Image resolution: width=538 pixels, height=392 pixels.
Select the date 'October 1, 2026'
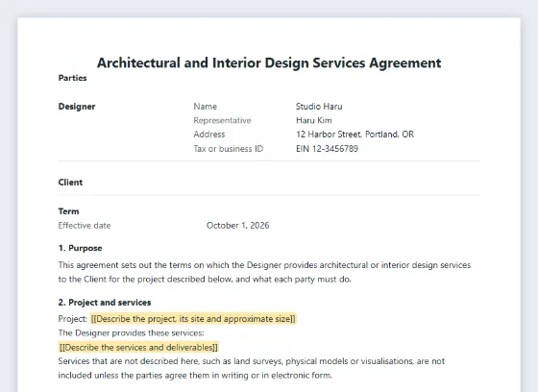click(238, 226)
